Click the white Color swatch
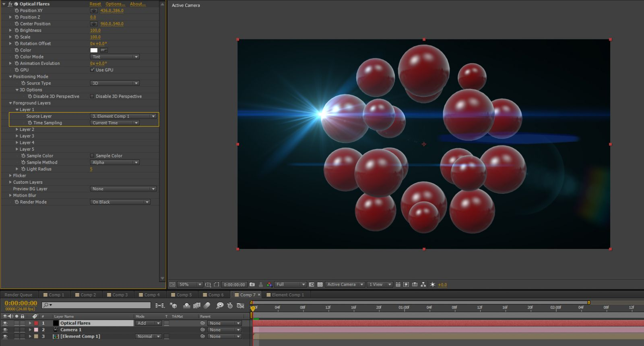The width and height of the screenshot is (644, 346). (94, 50)
